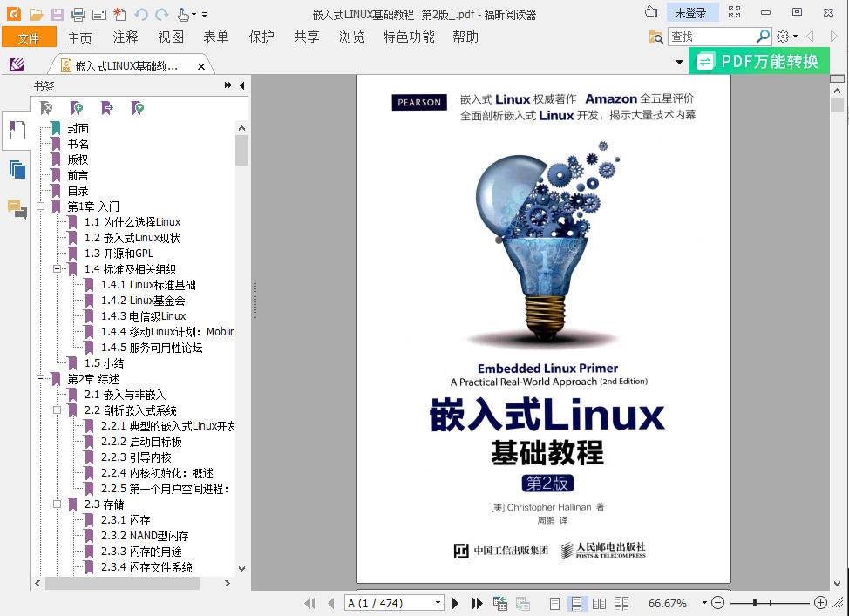Viewport: 849px width, 616px height.
Task: Switch to the 注释 ribbon tab
Action: tap(126, 37)
